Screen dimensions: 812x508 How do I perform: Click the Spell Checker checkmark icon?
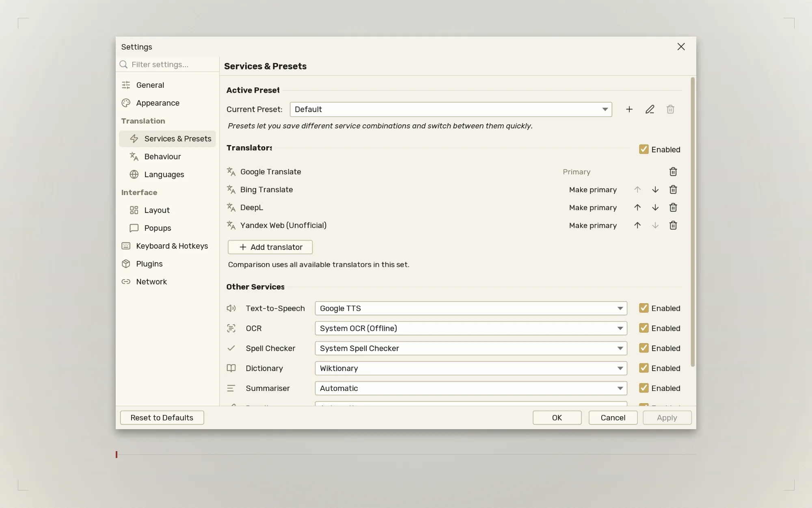231,348
